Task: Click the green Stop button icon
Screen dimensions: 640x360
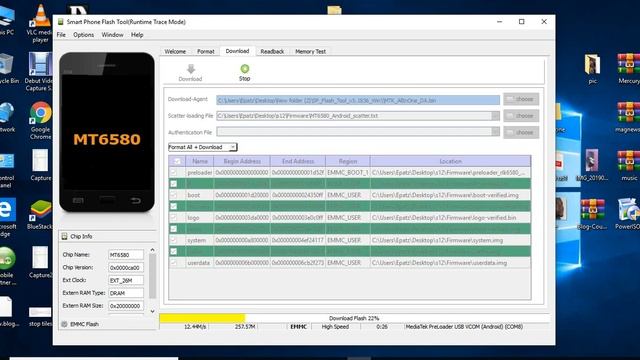Action: click(x=244, y=69)
